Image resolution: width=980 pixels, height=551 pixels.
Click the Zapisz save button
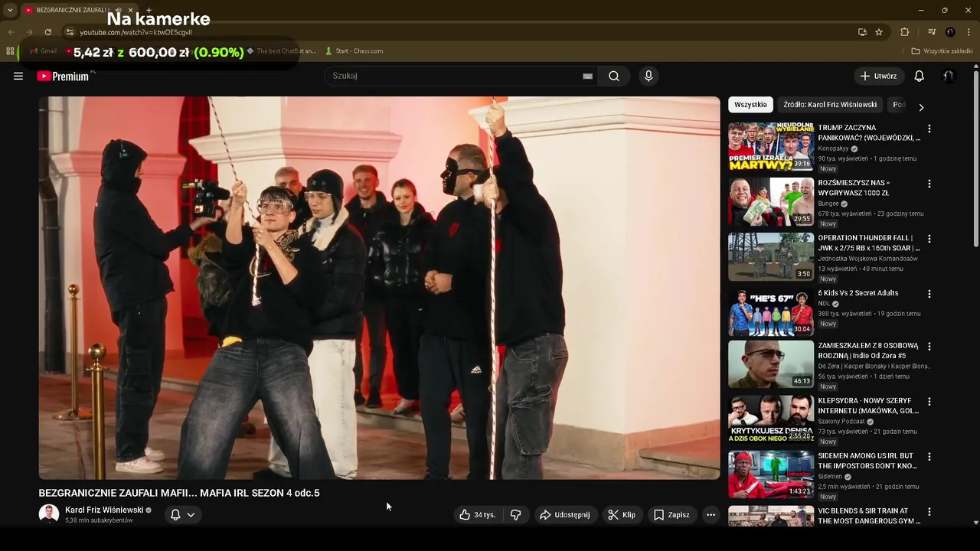(671, 515)
